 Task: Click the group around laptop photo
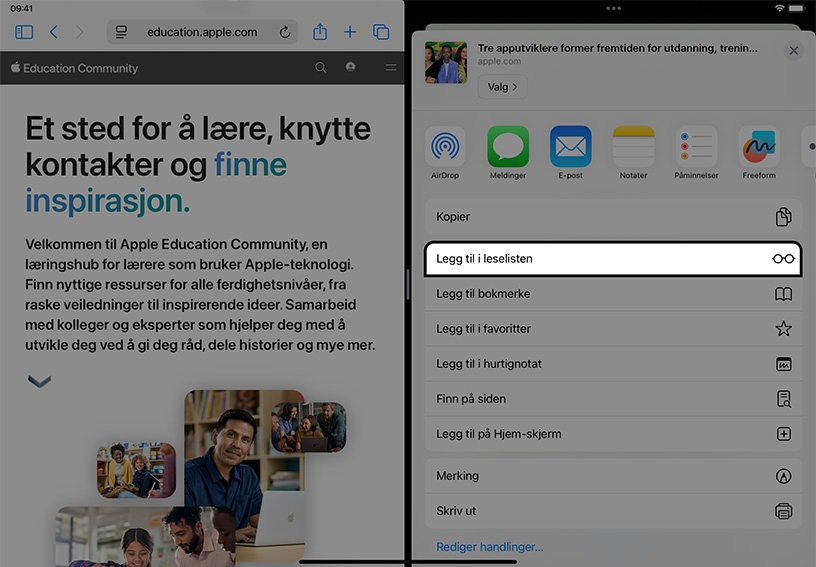[309, 427]
